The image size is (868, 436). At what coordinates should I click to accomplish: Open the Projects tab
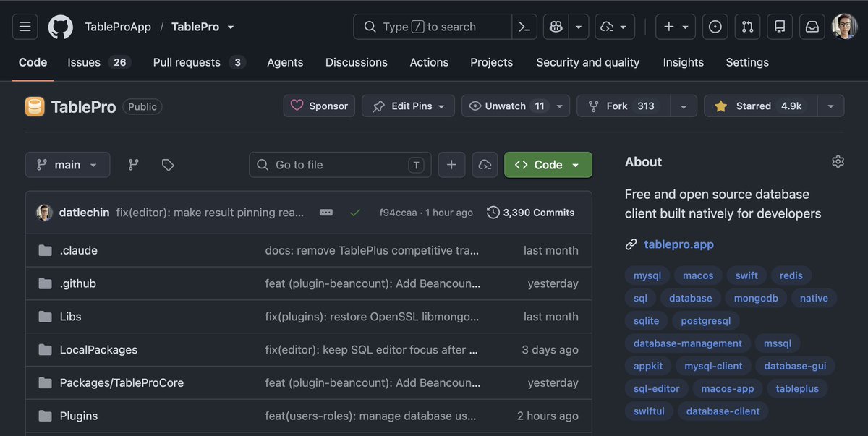click(491, 62)
